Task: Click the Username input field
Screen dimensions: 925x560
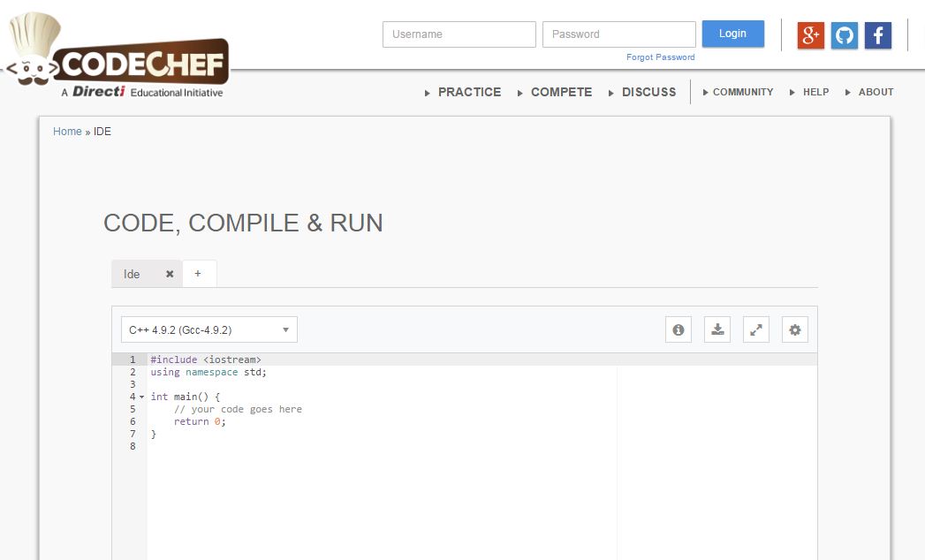Action: pos(459,34)
